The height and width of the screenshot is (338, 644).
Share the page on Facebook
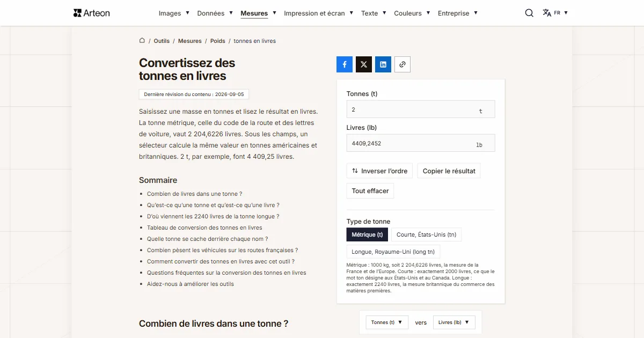pyautogui.click(x=345, y=64)
